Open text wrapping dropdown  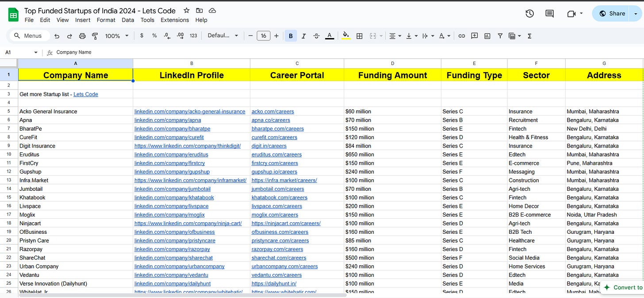(x=428, y=36)
